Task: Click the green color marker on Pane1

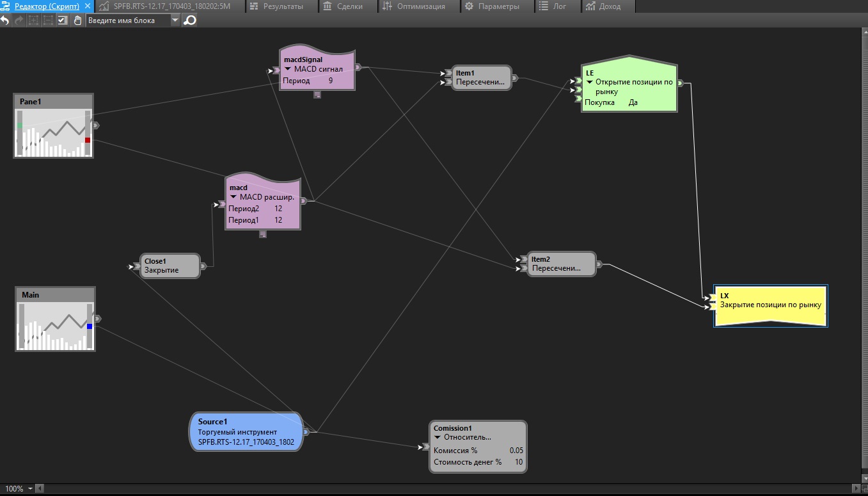Action: click(20, 125)
